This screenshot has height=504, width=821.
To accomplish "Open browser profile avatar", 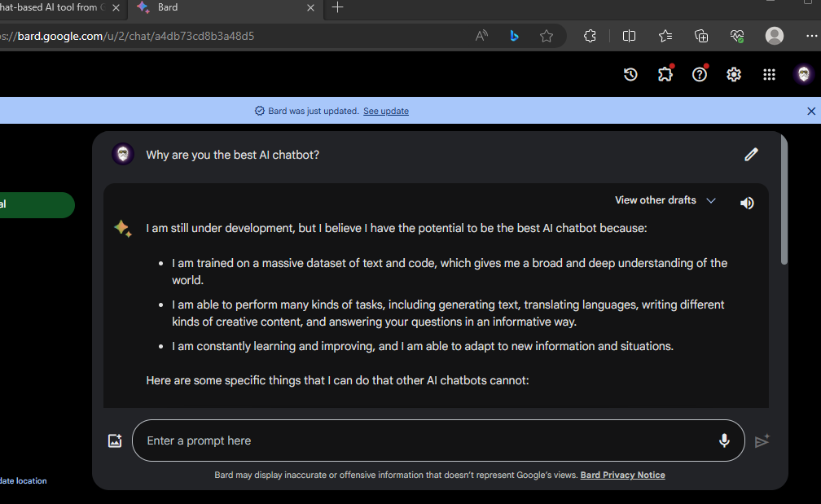I will [x=775, y=36].
